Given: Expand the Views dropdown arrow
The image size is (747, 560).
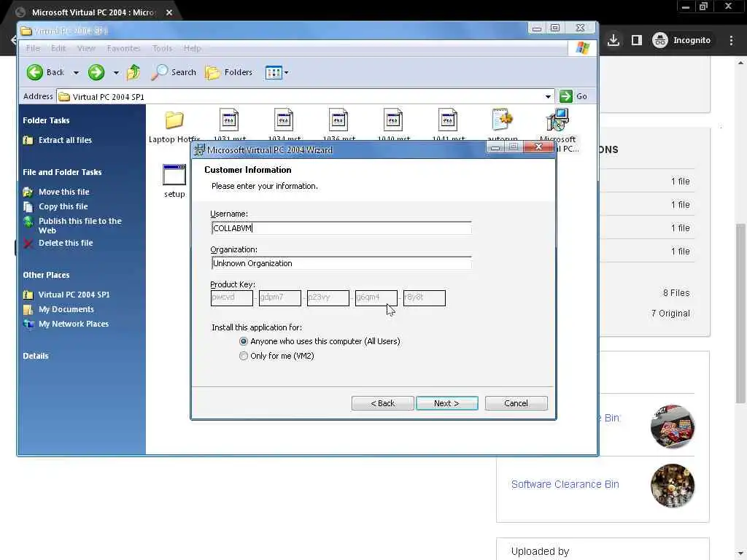Looking at the screenshot, I should click(x=286, y=73).
